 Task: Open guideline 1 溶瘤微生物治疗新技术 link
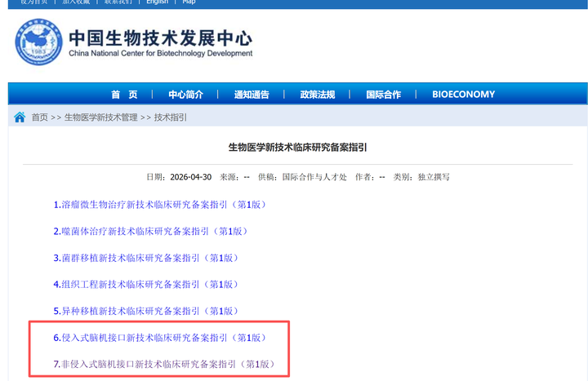(160, 205)
